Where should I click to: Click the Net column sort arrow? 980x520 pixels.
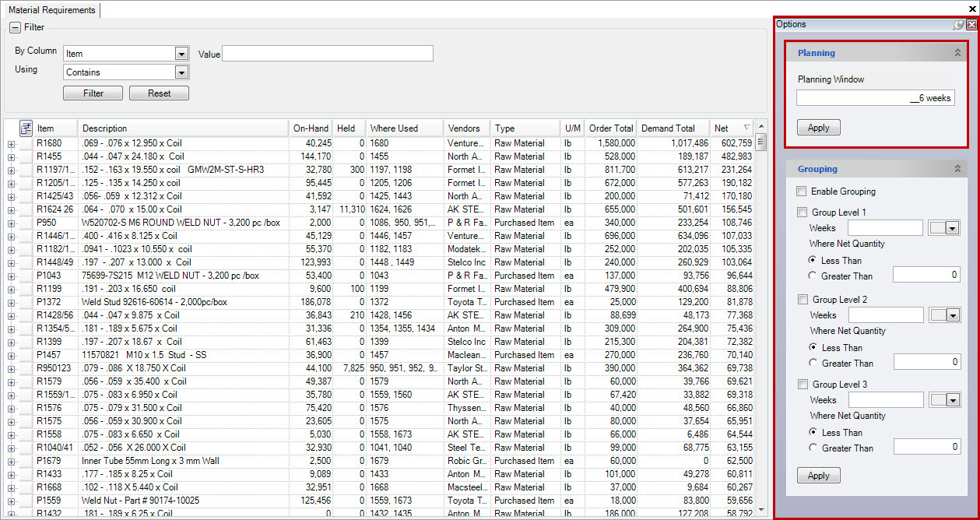point(747,128)
